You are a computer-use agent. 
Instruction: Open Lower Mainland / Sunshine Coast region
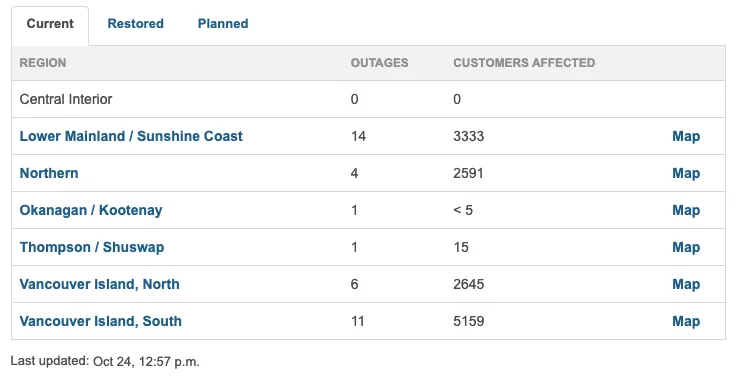[x=131, y=137]
